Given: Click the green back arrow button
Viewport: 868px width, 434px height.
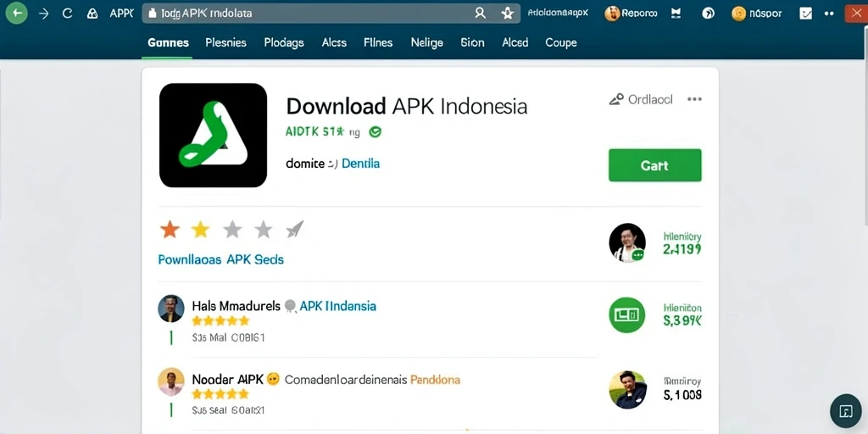Looking at the screenshot, I should point(17,14).
